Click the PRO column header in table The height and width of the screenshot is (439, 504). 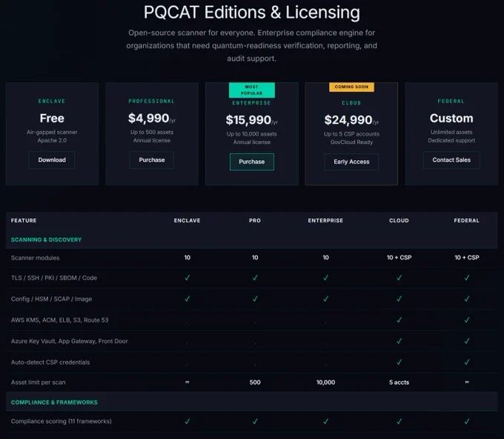[x=255, y=221]
